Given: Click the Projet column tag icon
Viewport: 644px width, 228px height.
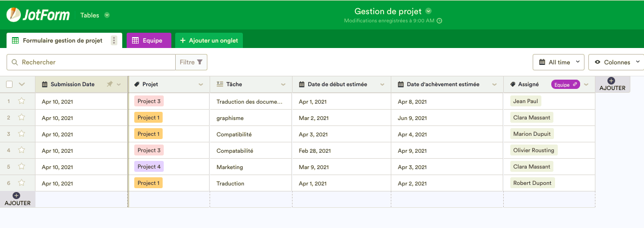Looking at the screenshot, I should [137, 84].
